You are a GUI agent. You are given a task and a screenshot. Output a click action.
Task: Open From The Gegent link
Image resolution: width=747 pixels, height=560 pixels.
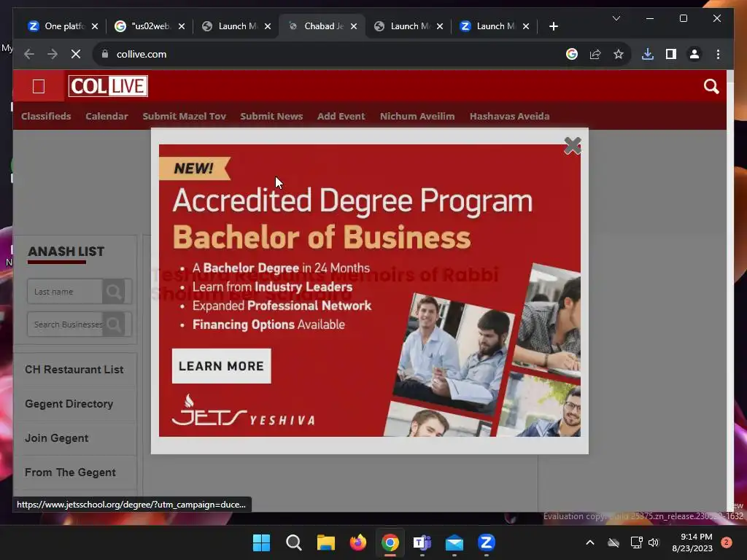(70, 472)
